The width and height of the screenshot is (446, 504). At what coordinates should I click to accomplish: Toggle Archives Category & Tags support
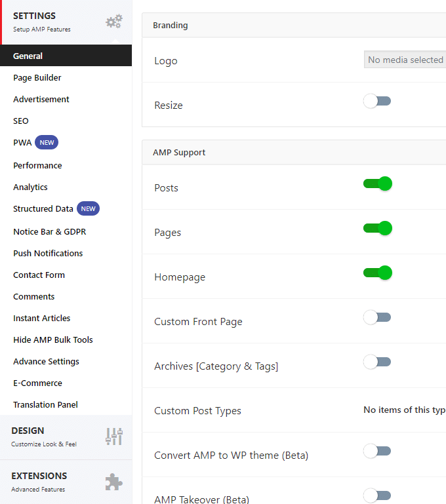coord(377,362)
